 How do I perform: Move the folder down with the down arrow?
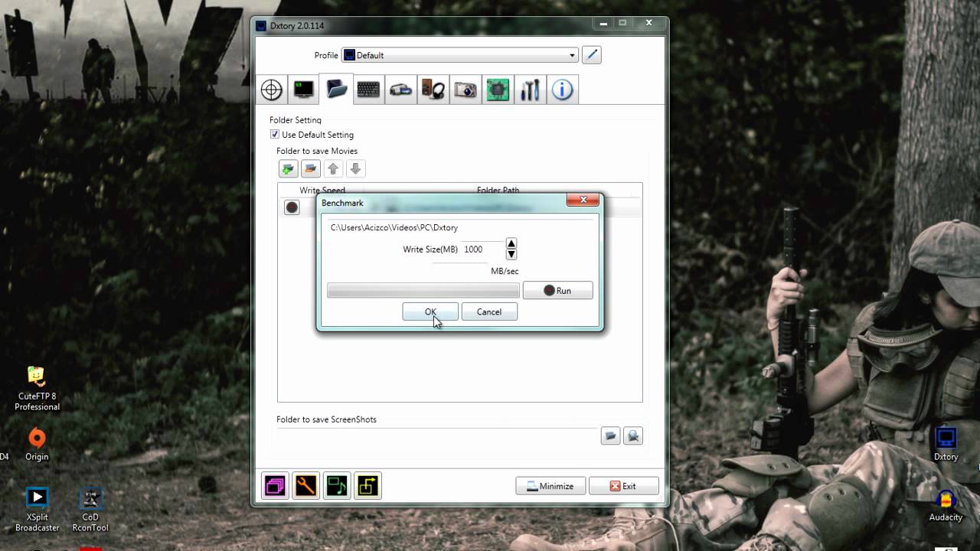[x=355, y=168]
